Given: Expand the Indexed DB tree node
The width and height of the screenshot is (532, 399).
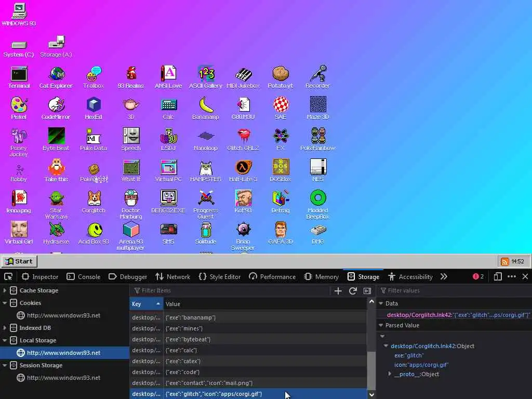Looking at the screenshot, I should click(x=5, y=328).
